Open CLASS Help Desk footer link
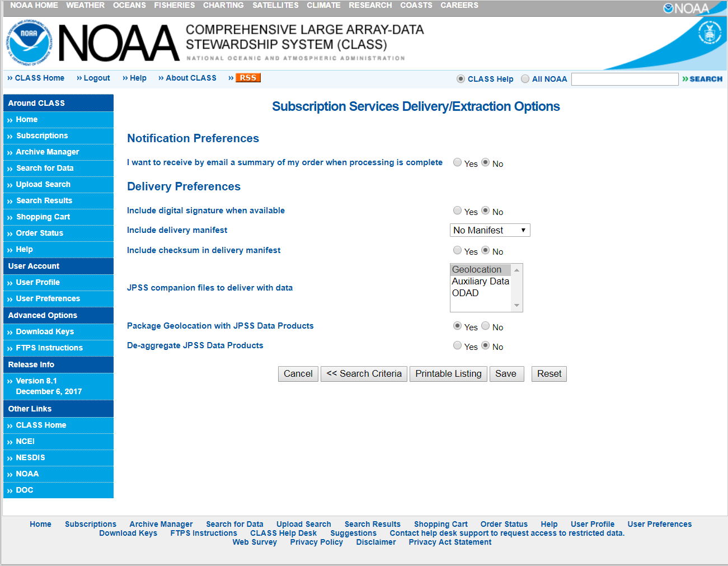Viewport: 728px width, 566px height. [284, 533]
